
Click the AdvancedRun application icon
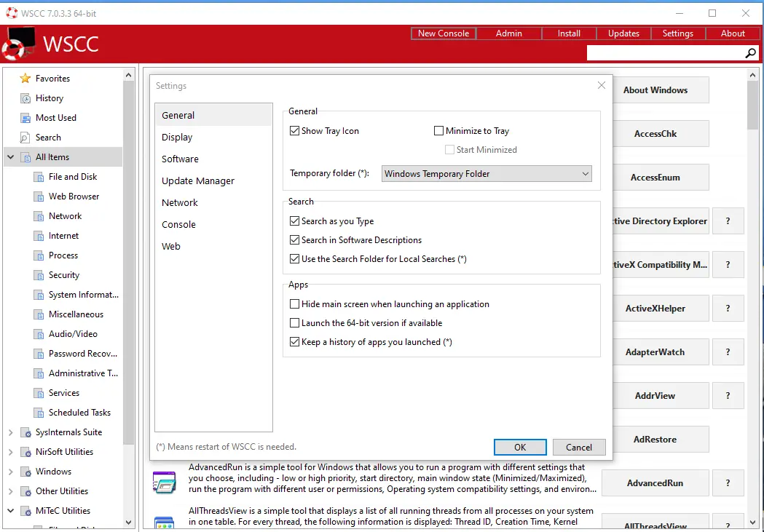[164, 483]
